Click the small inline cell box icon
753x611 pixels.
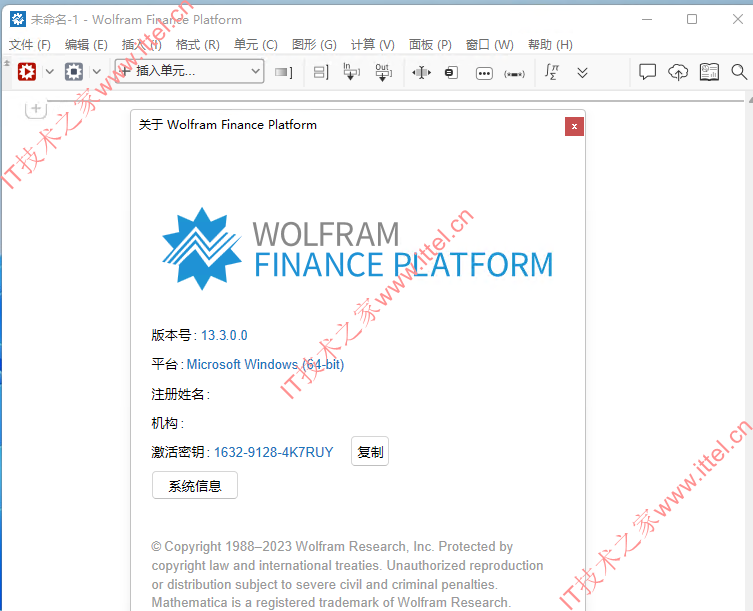pyautogui.click(x=451, y=73)
